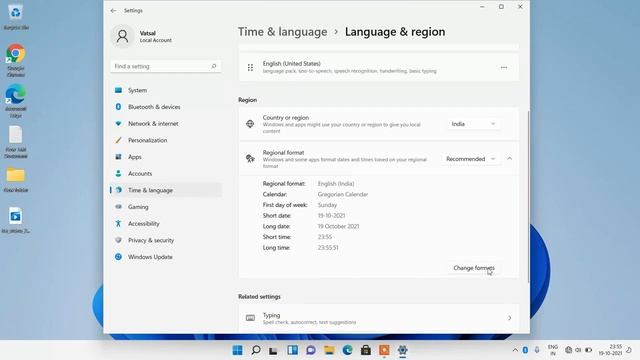The height and width of the screenshot is (360, 640).
Task: Click the search magnifier in Find a setting
Action: click(213, 66)
